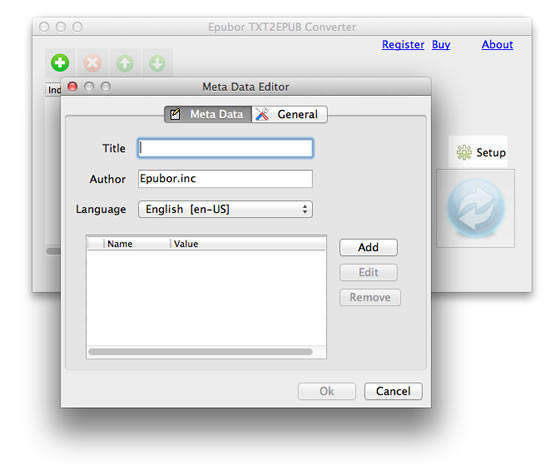Open the Register link
This screenshot has height=465, width=560.
point(403,45)
